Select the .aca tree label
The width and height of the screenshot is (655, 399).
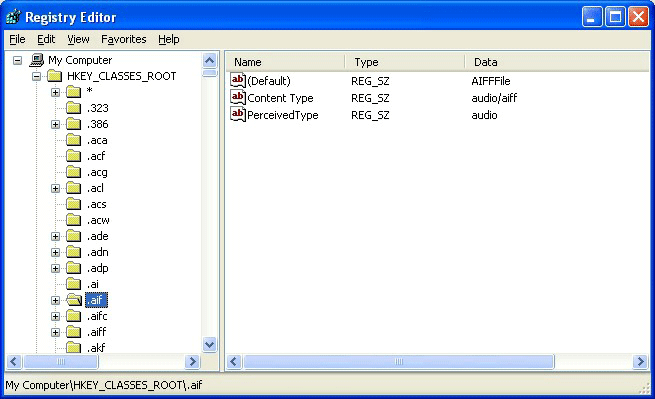click(x=97, y=140)
